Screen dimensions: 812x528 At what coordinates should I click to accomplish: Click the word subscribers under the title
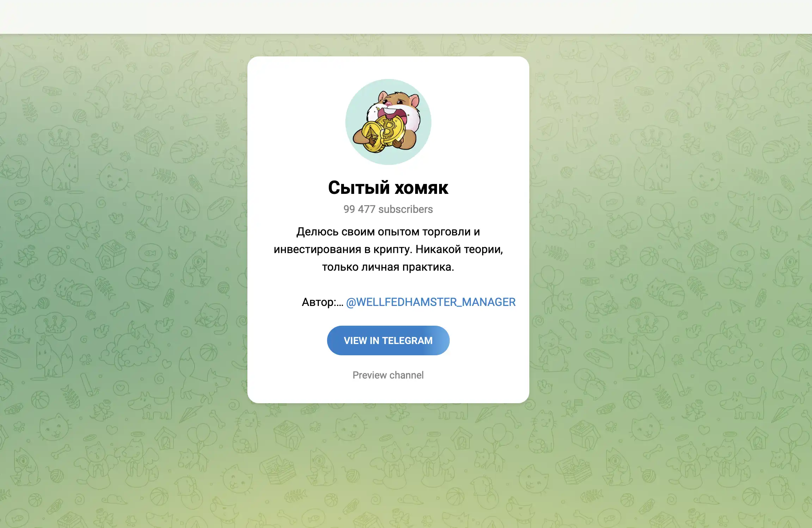coord(405,209)
